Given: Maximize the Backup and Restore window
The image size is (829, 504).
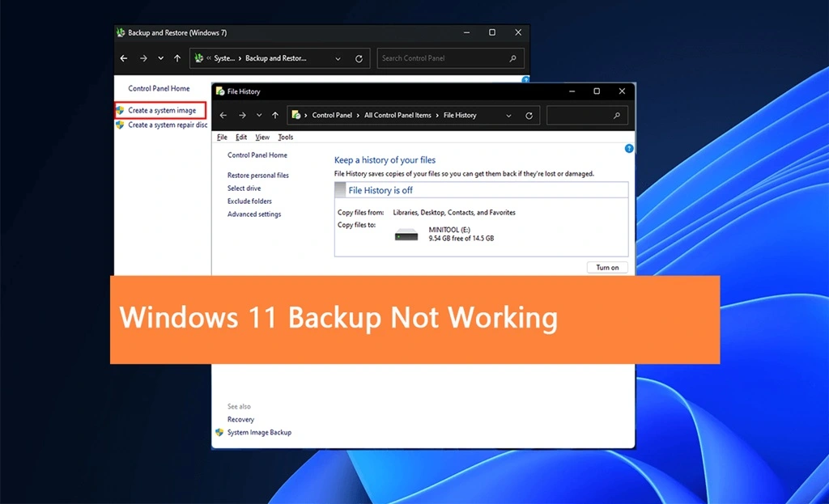Looking at the screenshot, I should 492,32.
